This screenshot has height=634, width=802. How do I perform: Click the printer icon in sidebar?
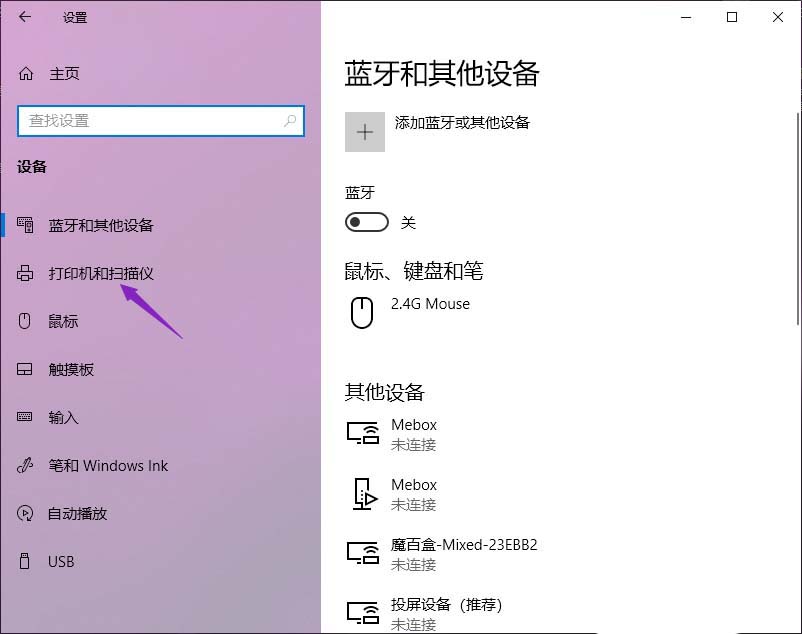click(25, 274)
